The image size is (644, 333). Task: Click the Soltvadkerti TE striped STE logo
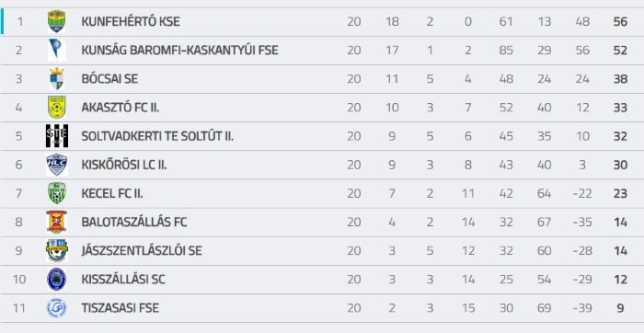tap(57, 136)
